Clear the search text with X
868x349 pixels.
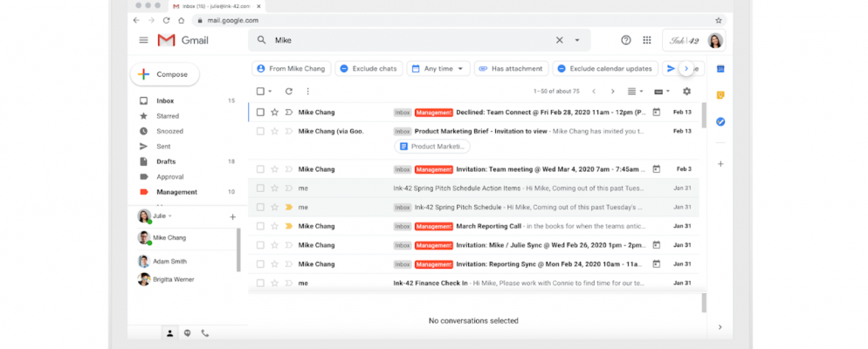[x=559, y=40]
